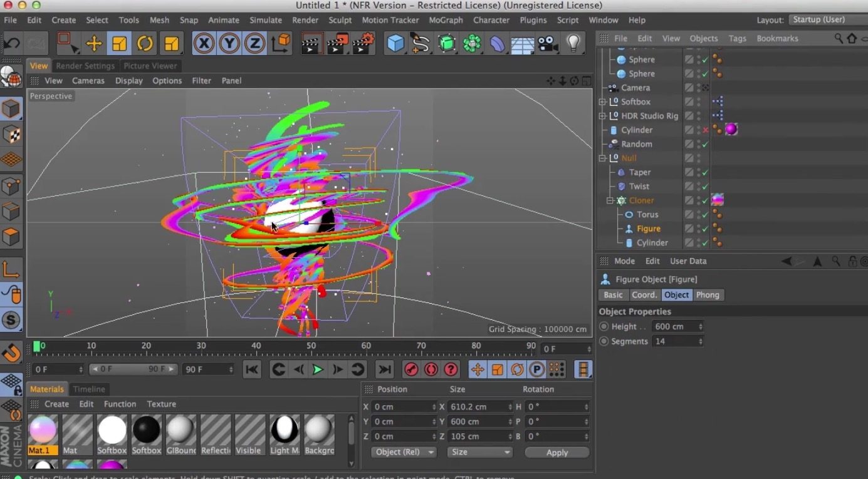
Task: Select the Move tool
Action: 94,43
